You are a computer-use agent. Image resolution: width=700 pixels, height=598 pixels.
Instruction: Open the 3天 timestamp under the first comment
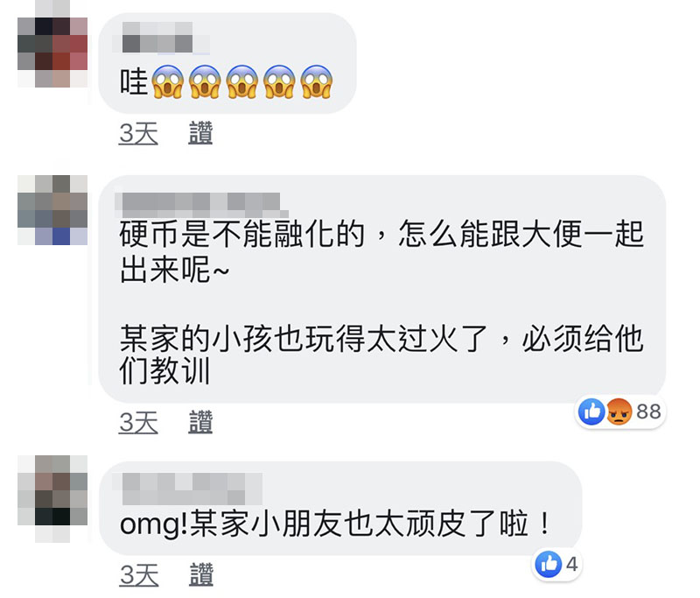click(138, 133)
